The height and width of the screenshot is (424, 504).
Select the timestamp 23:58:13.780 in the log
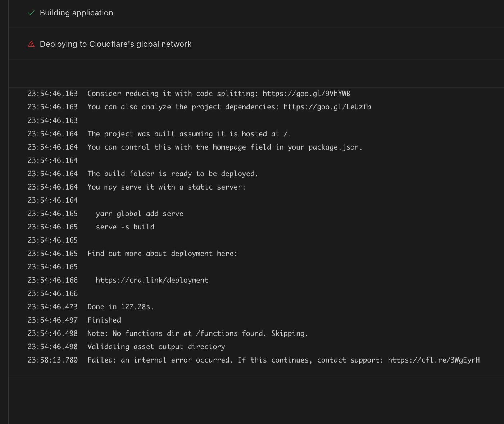click(x=53, y=360)
